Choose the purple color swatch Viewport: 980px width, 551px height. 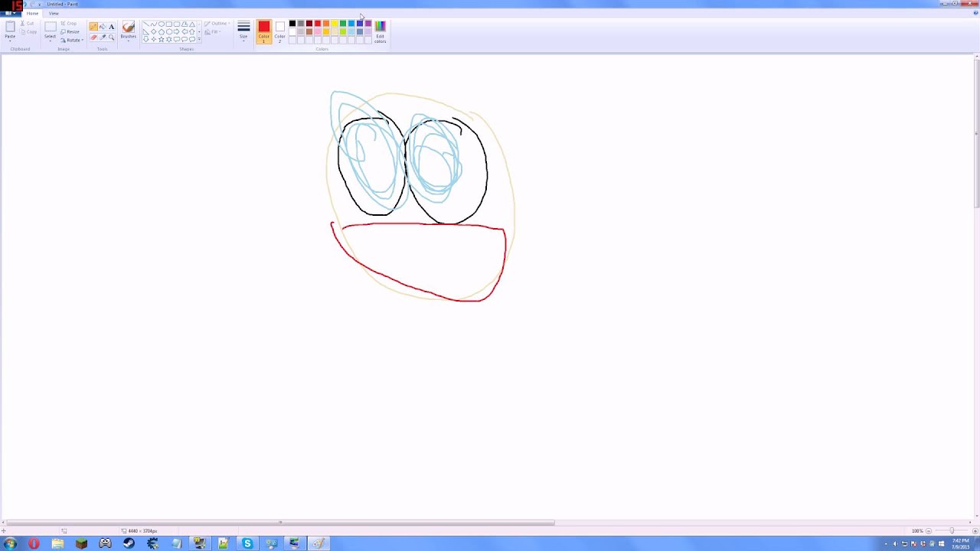(x=368, y=23)
